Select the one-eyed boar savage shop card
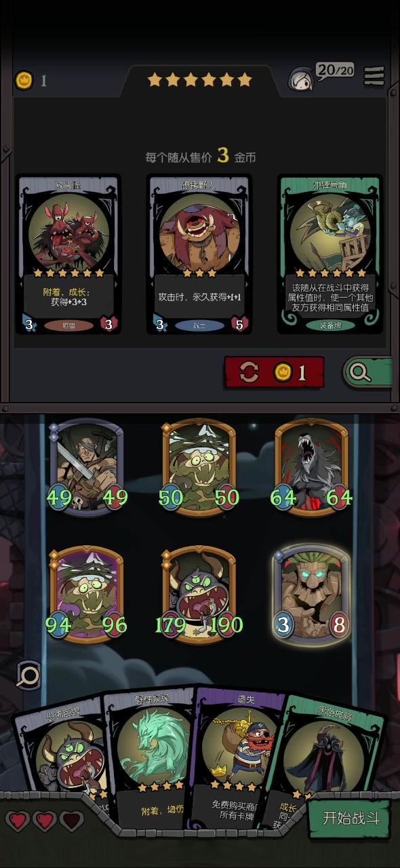Screen dimensions: 400x868 click(199, 254)
